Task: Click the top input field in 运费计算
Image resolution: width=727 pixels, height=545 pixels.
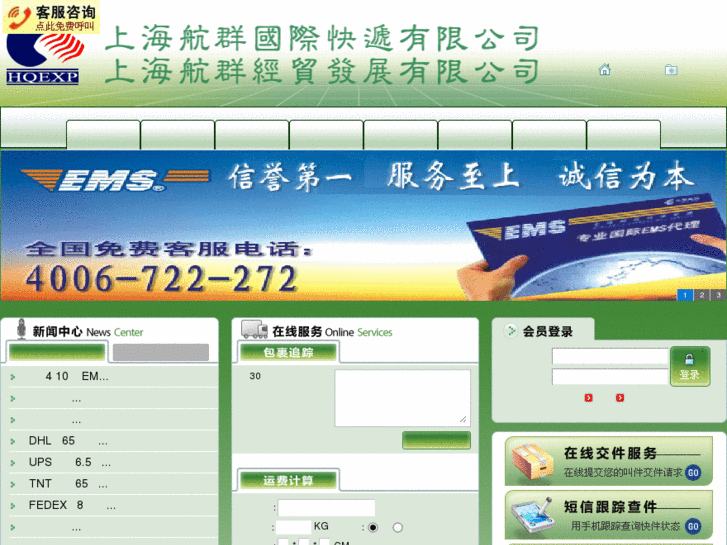Action: click(326, 508)
